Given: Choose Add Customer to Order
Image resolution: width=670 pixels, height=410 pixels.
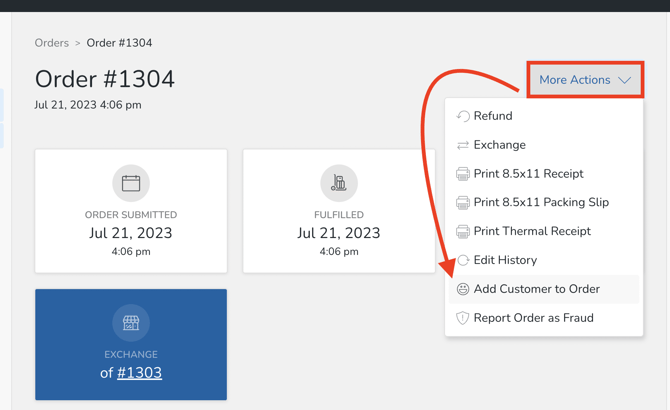Looking at the screenshot, I should pos(537,289).
